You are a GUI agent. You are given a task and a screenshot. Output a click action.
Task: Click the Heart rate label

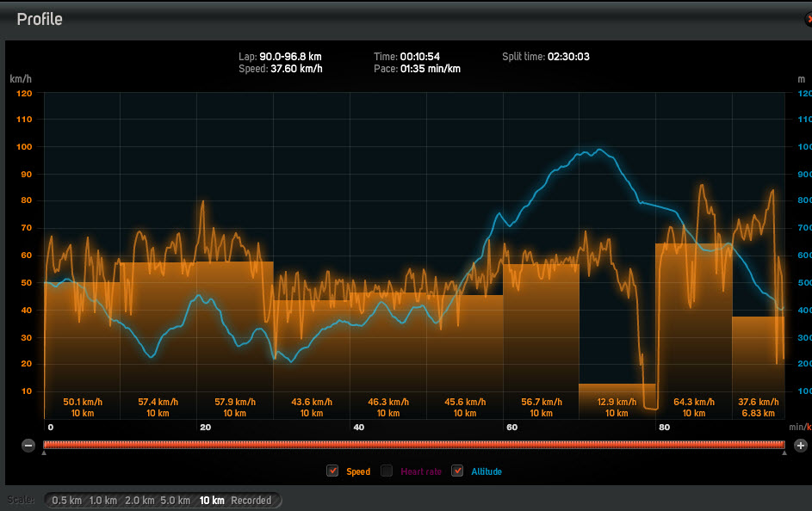(x=421, y=471)
